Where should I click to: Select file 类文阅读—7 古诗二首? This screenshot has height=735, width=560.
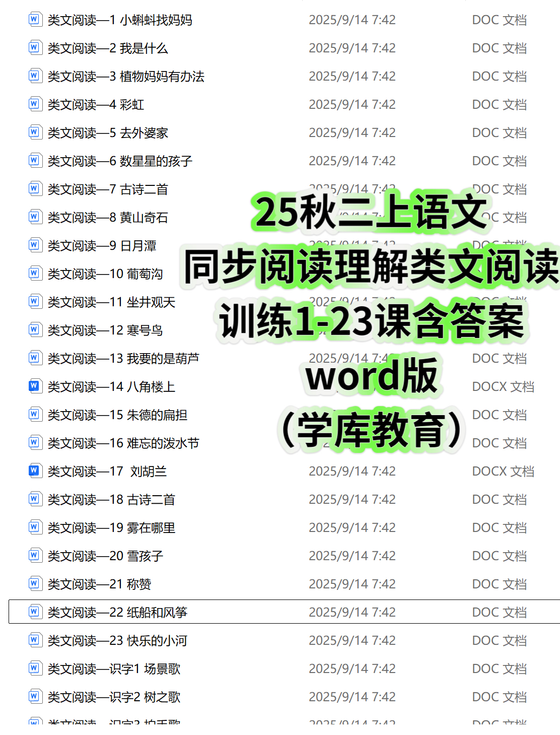tap(108, 189)
